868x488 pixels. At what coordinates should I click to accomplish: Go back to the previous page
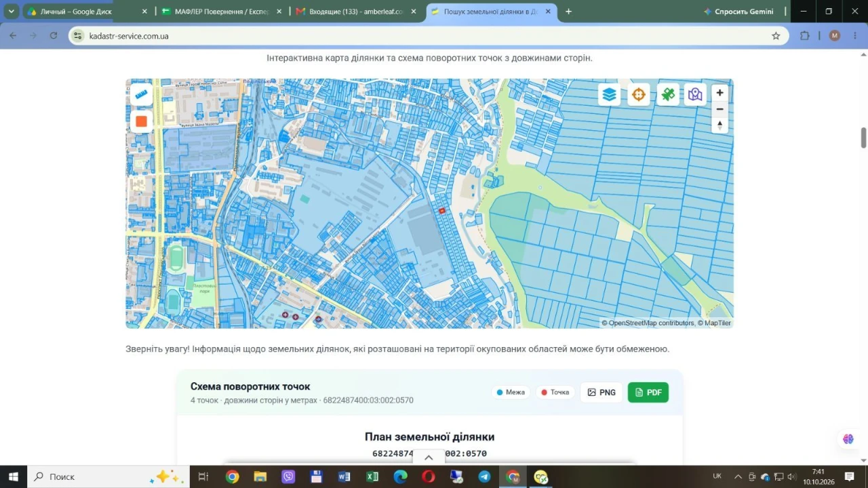(14, 36)
